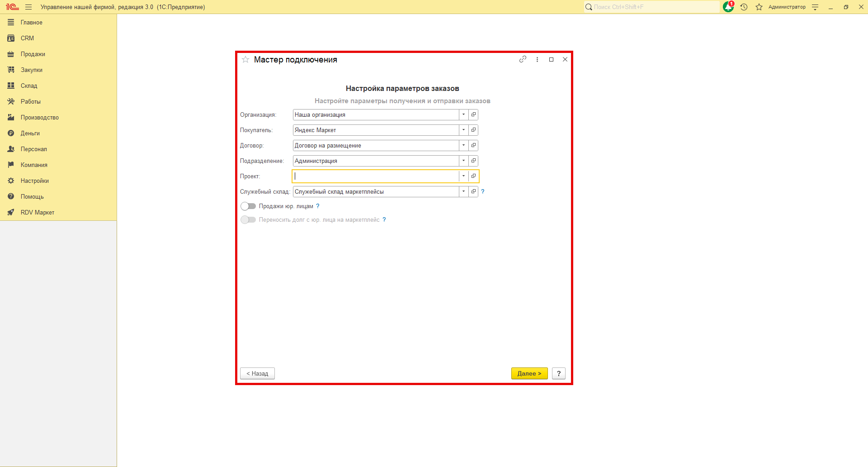The height and width of the screenshot is (467, 868).
Task: Restore down the 1C application window
Action: click(x=846, y=7)
